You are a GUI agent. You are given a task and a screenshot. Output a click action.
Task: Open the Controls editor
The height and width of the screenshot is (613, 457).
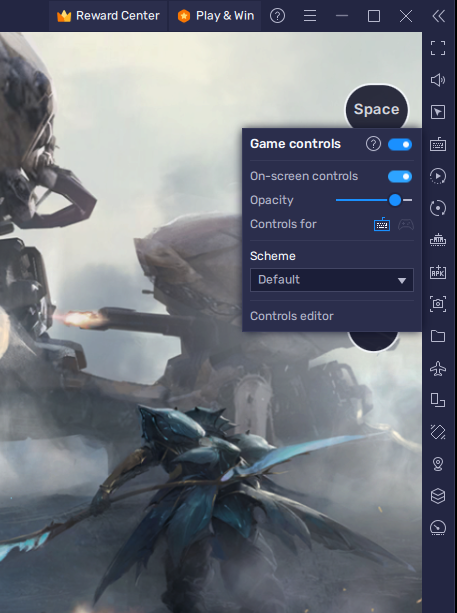point(292,316)
